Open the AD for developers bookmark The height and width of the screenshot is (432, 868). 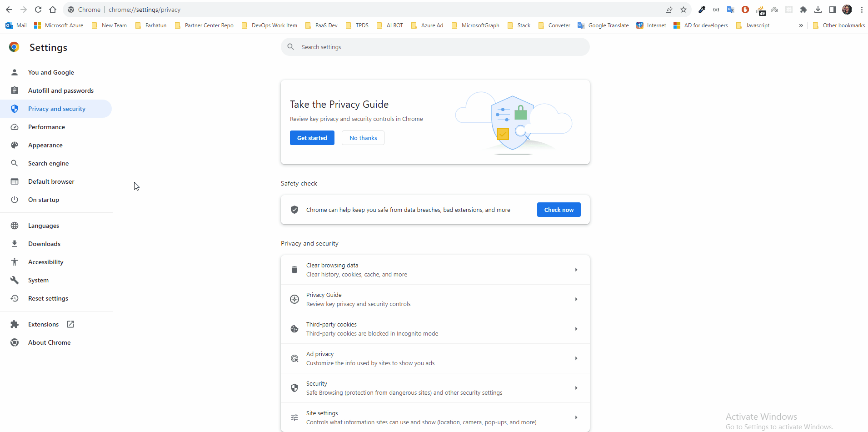701,25
